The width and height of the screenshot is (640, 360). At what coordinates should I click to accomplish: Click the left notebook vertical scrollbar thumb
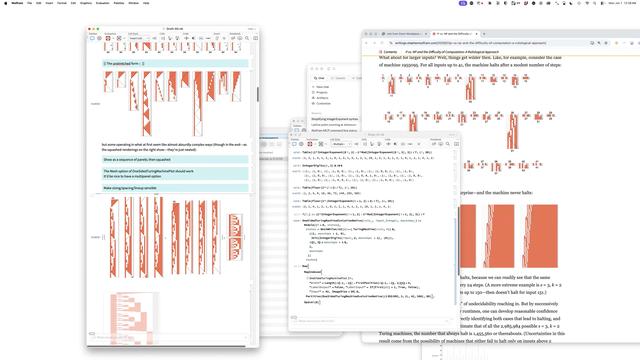coord(258,94)
